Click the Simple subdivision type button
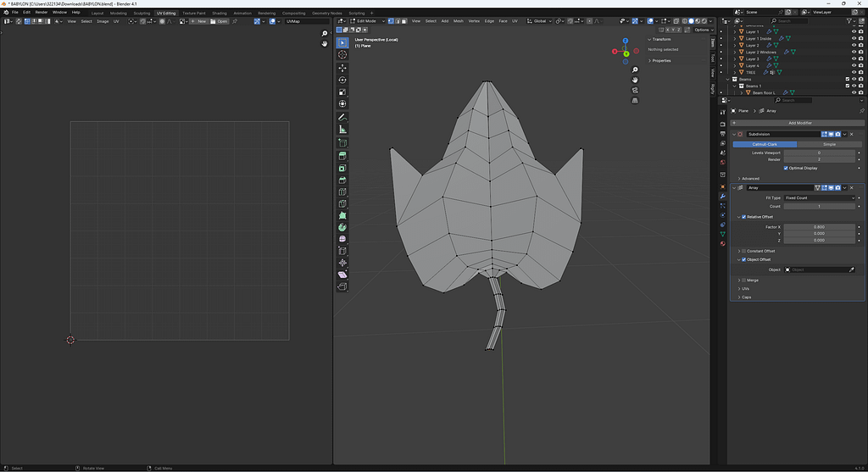The height and width of the screenshot is (472, 868). tap(829, 144)
